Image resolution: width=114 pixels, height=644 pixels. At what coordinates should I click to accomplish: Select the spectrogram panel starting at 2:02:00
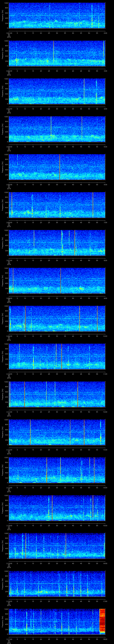(57, 53)
